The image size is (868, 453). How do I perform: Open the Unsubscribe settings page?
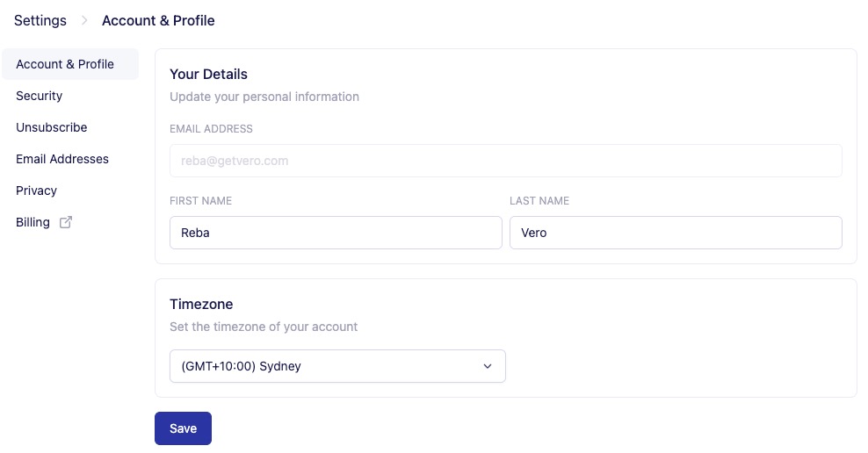[52, 127]
